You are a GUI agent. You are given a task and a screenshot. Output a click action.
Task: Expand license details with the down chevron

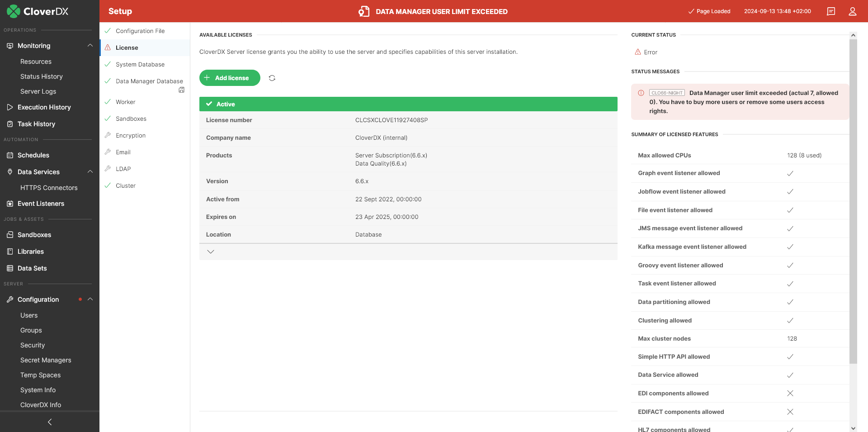point(210,252)
